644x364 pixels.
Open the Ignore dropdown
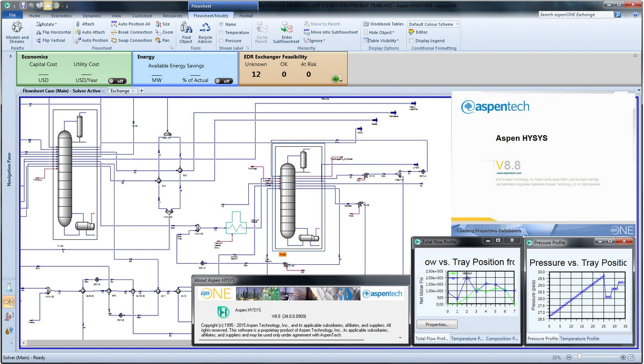pyautogui.click(x=314, y=40)
